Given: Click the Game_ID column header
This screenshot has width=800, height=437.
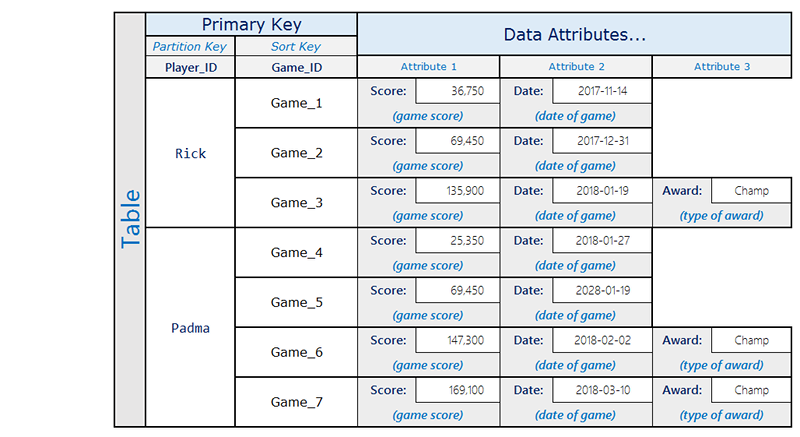Looking at the screenshot, I should (296, 67).
